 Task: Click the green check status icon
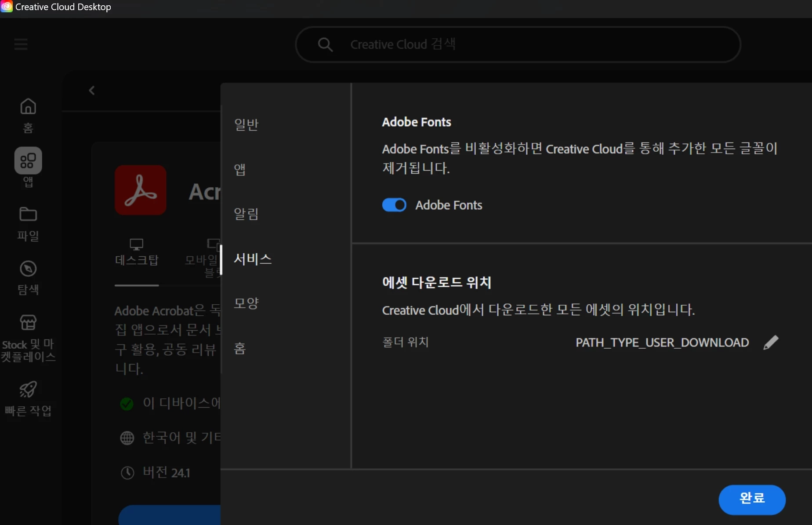click(x=127, y=403)
